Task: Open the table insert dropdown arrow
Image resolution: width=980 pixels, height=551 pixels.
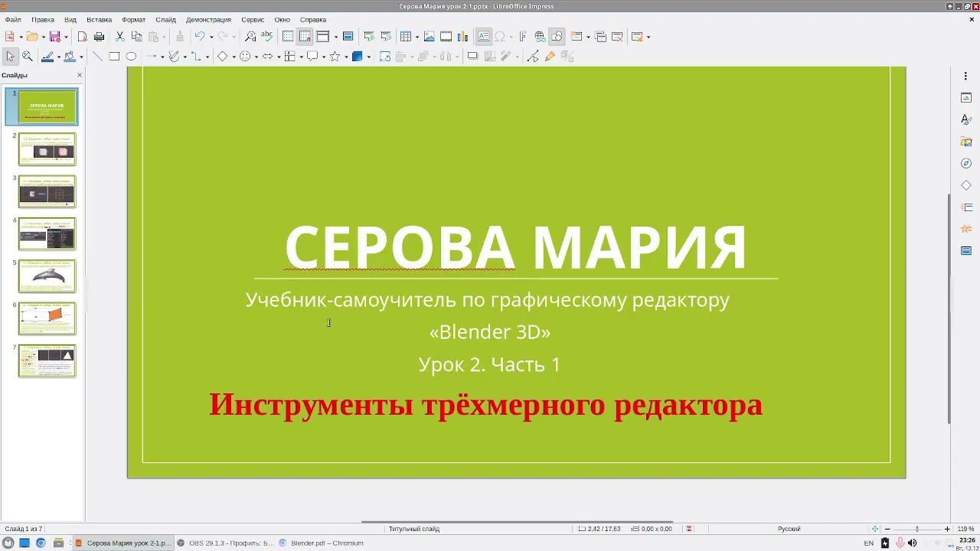Action: (x=416, y=37)
